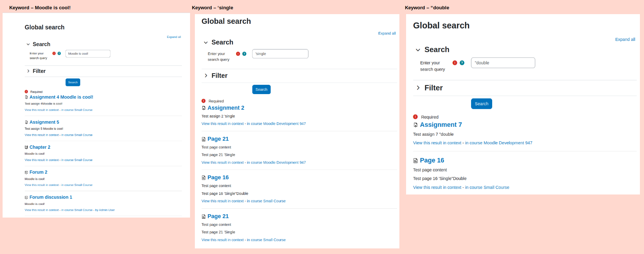Expand the Filter section in the 'single panel
644x254 pixels.
[x=206, y=75]
